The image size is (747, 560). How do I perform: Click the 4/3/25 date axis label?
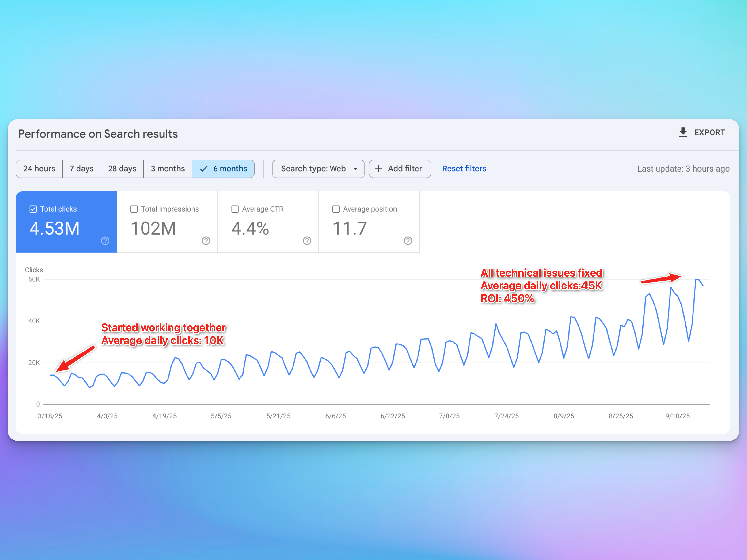tap(107, 416)
